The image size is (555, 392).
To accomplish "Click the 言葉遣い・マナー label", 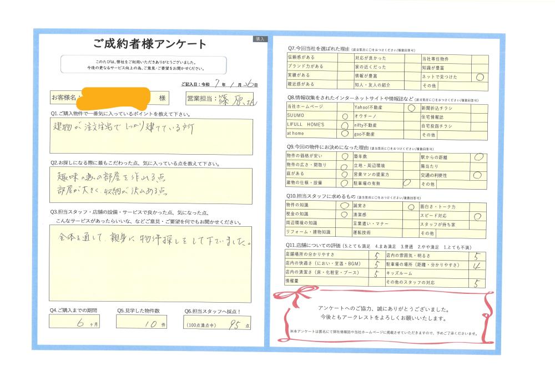I will point(371,224).
